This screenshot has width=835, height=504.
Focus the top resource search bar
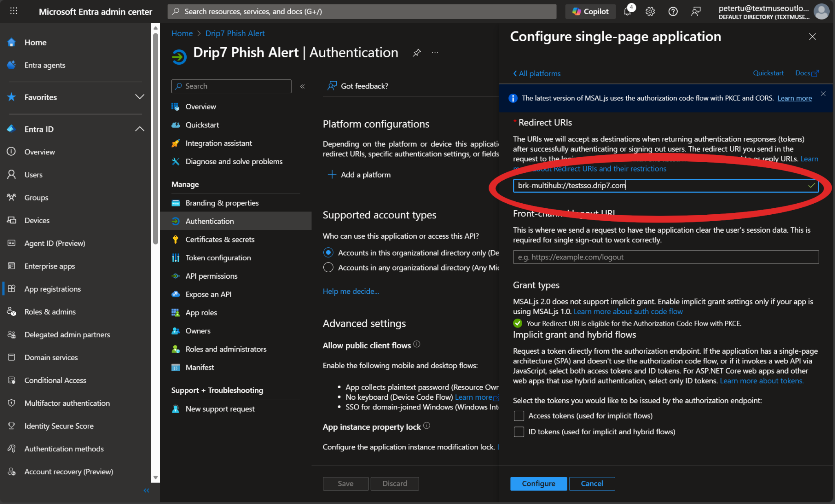(362, 11)
